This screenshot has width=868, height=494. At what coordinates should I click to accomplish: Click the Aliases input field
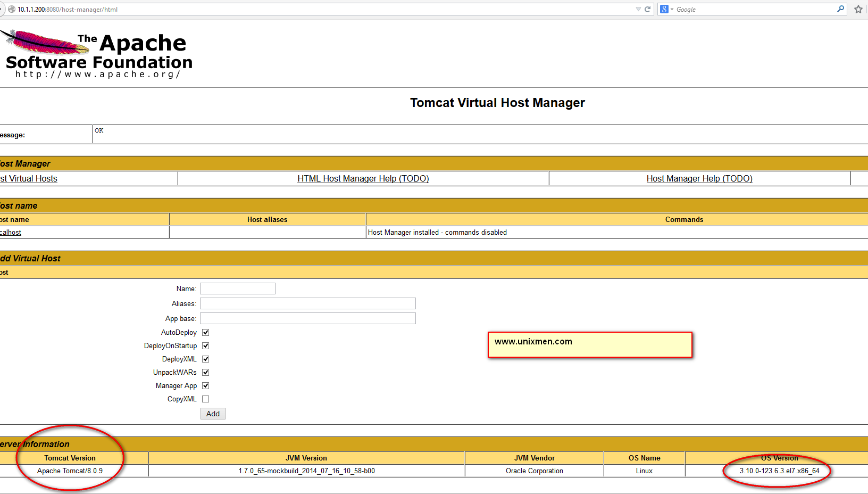pyautogui.click(x=308, y=303)
